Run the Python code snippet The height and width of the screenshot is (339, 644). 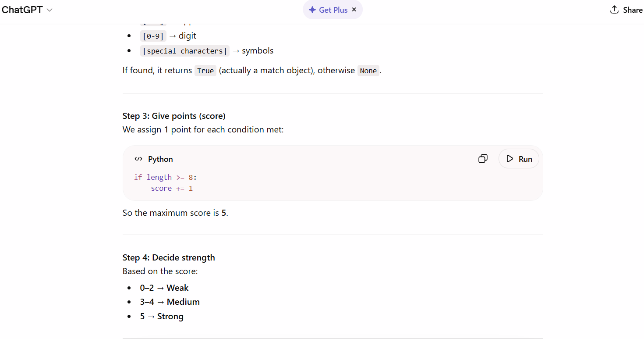(519, 159)
